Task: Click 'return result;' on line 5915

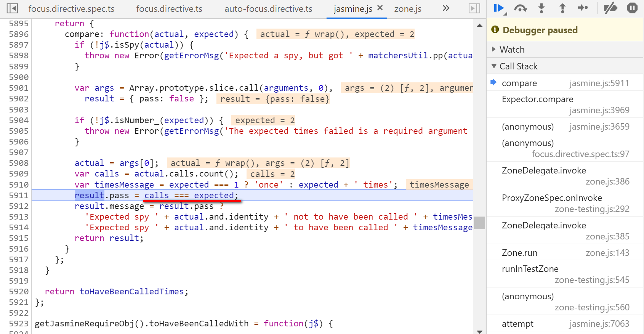Action: 109,238
